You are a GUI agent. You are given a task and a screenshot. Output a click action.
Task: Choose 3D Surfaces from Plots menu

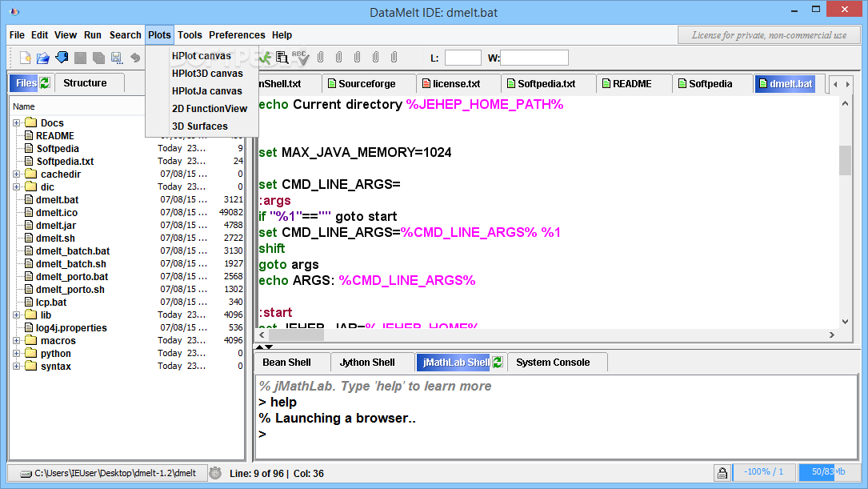(202, 126)
